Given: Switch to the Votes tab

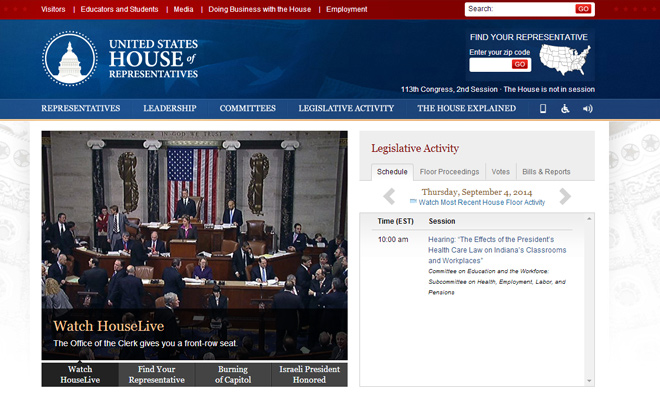Looking at the screenshot, I should pos(500,172).
